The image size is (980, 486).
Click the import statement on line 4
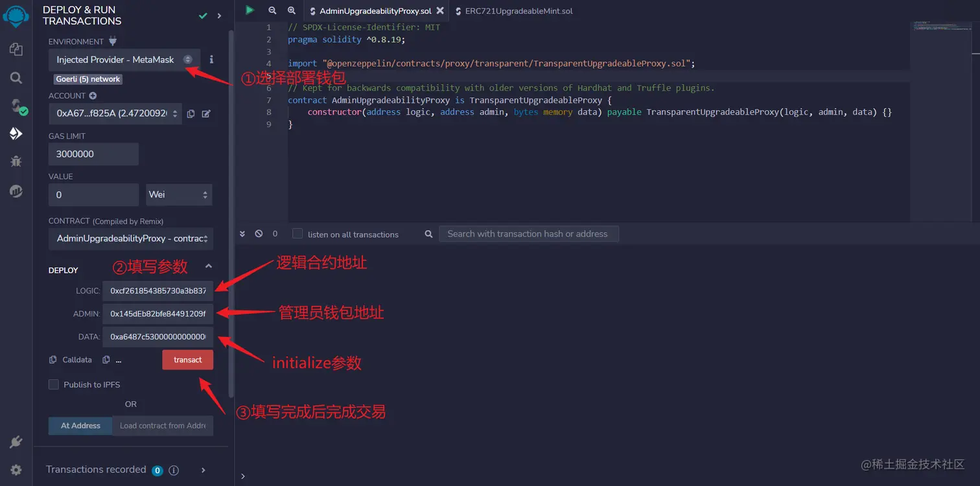[491, 64]
